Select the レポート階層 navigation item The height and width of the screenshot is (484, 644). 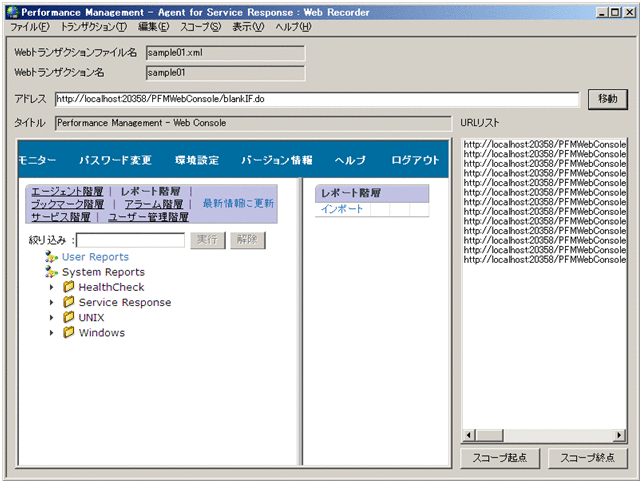click(x=150, y=191)
